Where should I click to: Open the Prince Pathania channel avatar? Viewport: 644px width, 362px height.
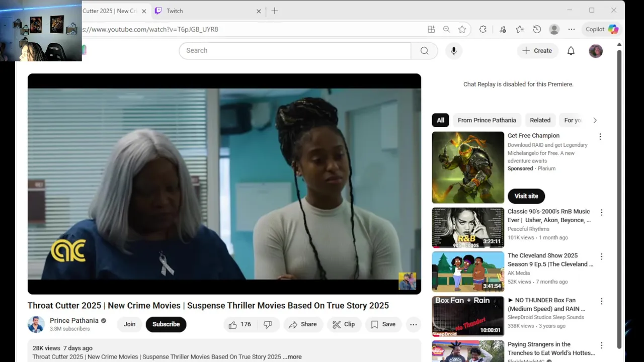pos(36,324)
